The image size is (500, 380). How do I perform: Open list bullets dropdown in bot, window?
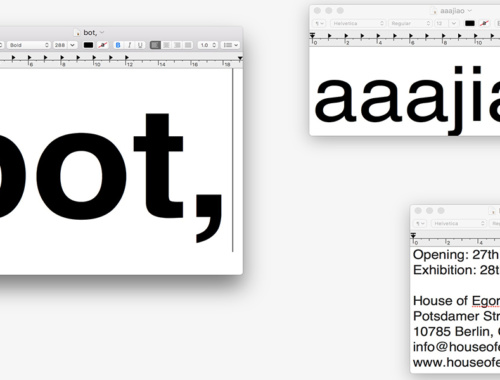coord(230,45)
